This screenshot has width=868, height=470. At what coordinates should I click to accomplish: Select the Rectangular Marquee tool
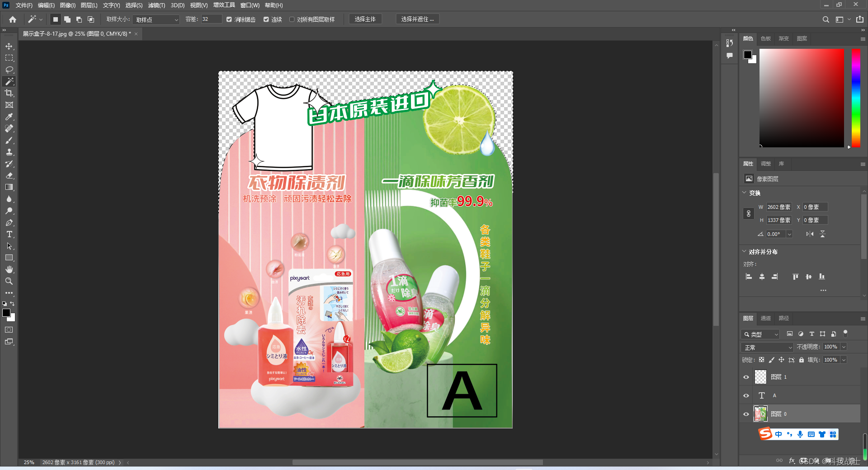(x=9, y=58)
